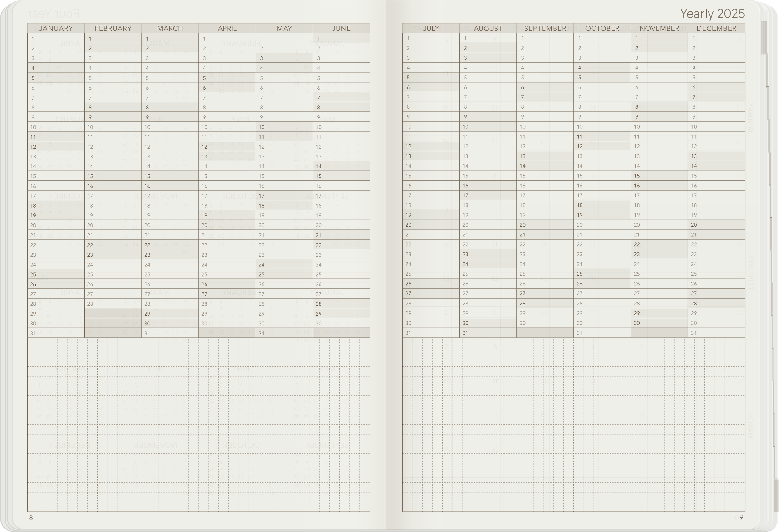Click the DECEMBER column header
This screenshot has width=779, height=532.
(716, 28)
